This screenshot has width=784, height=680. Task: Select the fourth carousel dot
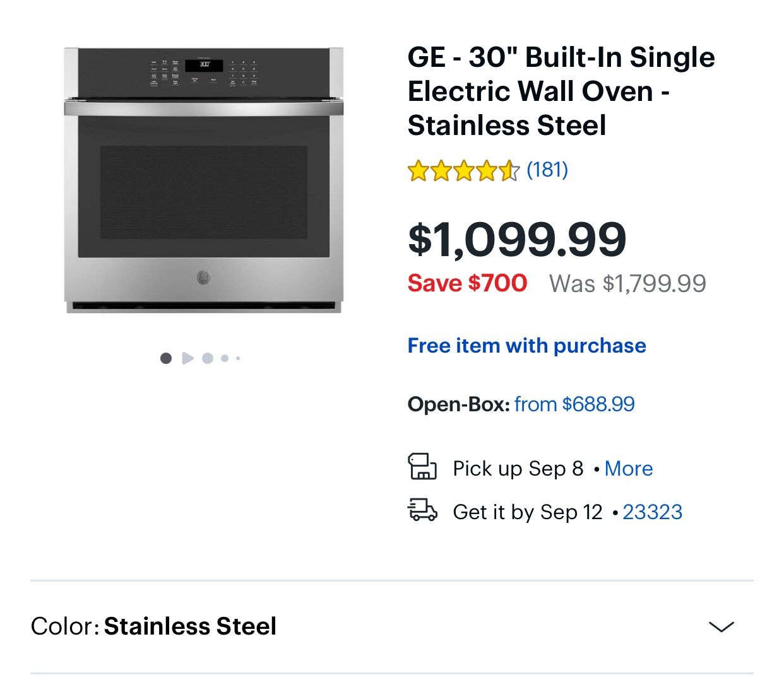225,358
